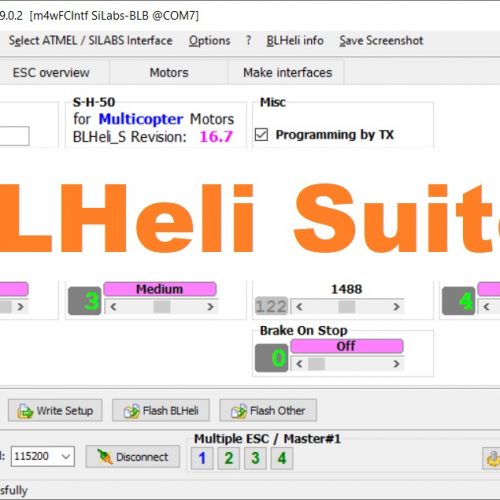Click Save Screenshot menu item

(381, 41)
